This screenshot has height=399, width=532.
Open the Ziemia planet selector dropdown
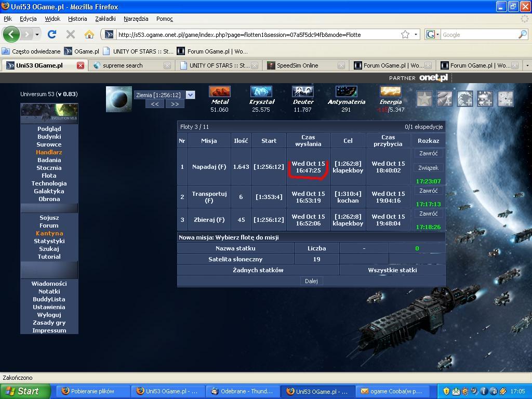click(190, 95)
